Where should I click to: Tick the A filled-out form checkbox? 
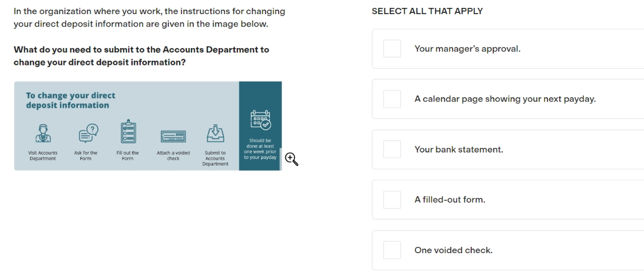coord(392,199)
